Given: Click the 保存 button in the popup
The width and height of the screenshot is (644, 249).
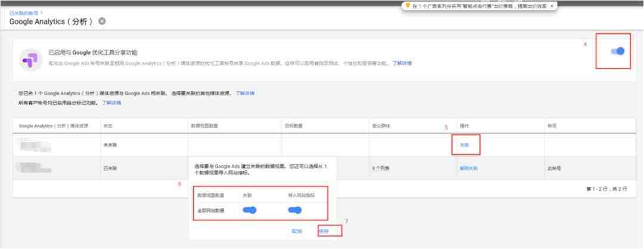Looking at the screenshot, I should point(324,231).
